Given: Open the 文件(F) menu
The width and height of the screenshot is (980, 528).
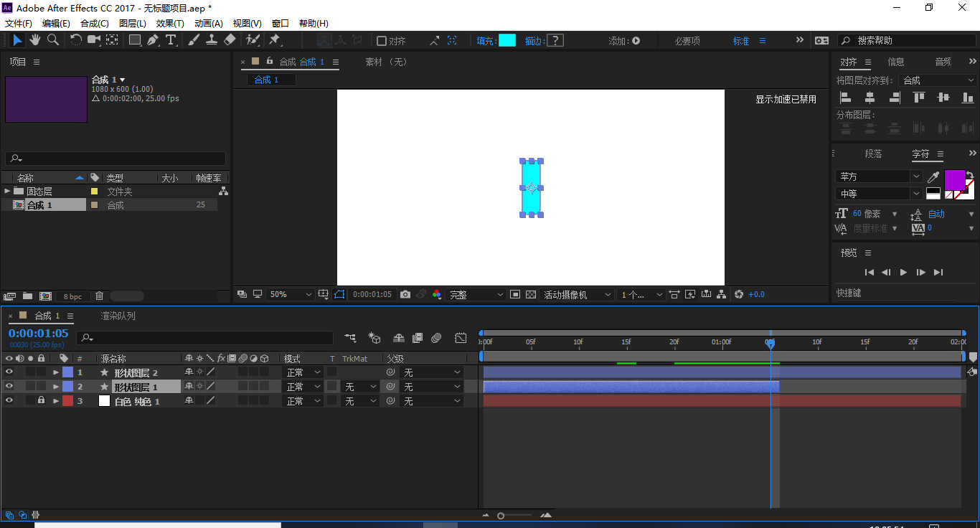Looking at the screenshot, I should [19, 24].
